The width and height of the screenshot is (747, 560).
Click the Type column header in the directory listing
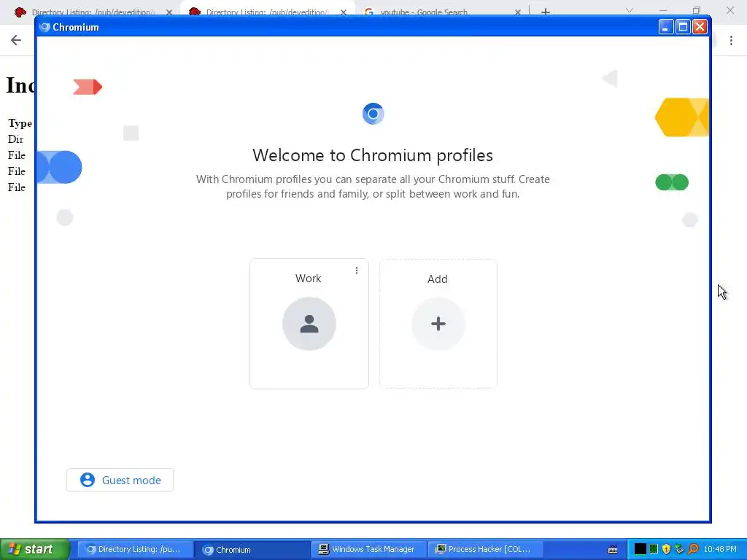point(20,123)
